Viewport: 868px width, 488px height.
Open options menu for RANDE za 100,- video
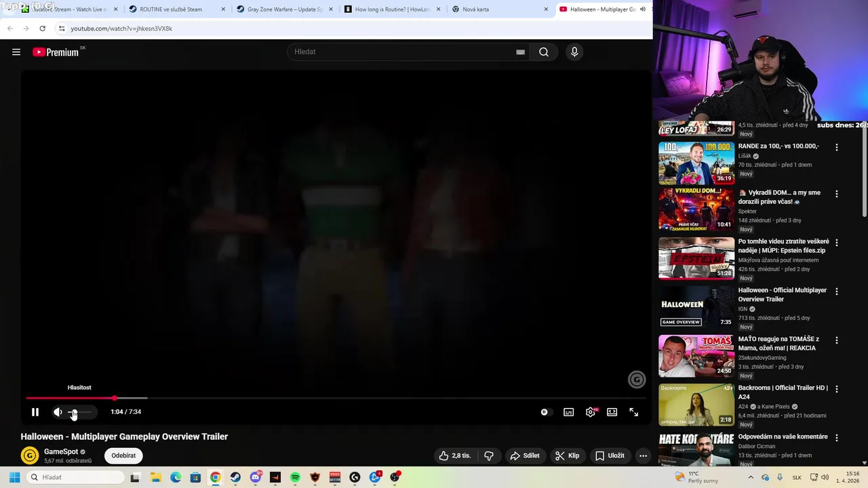[837, 147]
